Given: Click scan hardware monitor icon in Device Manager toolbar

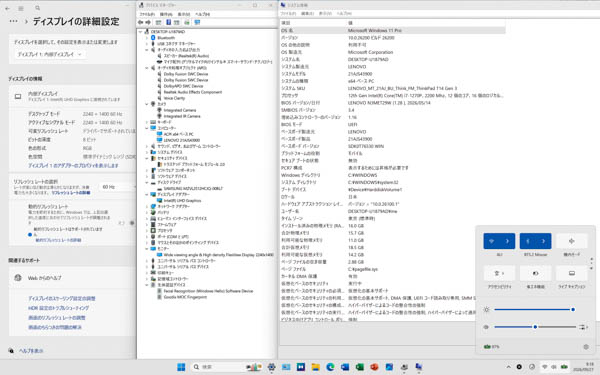Looking at the screenshot, I should coord(197,23).
